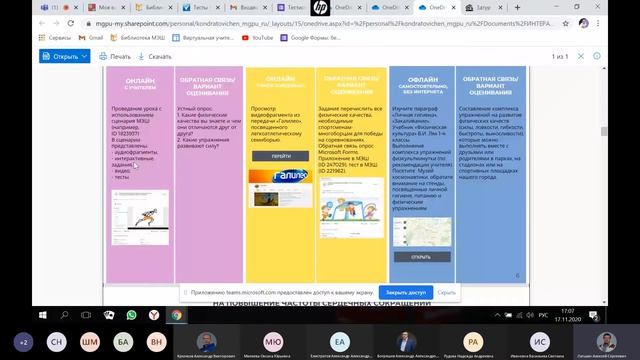This screenshot has width=640, height=360.
Task: Show the +2 more participants
Action: [24, 342]
